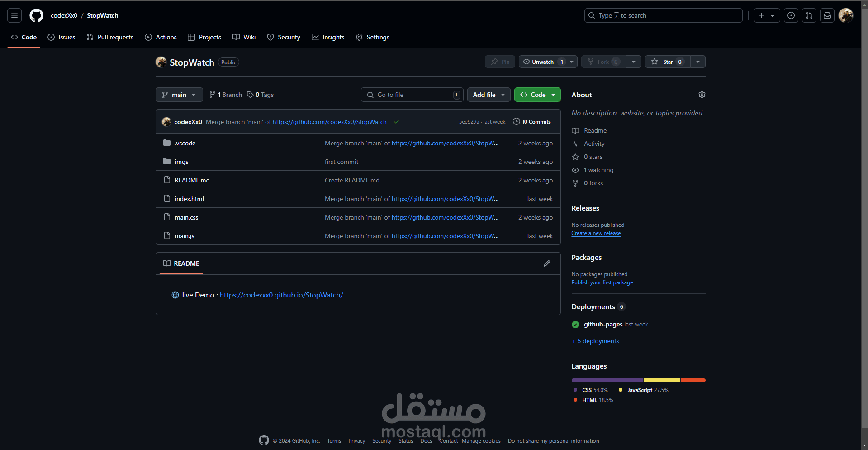Open the 0 Tags link
This screenshot has height=450, width=868.
tap(260, 95)
